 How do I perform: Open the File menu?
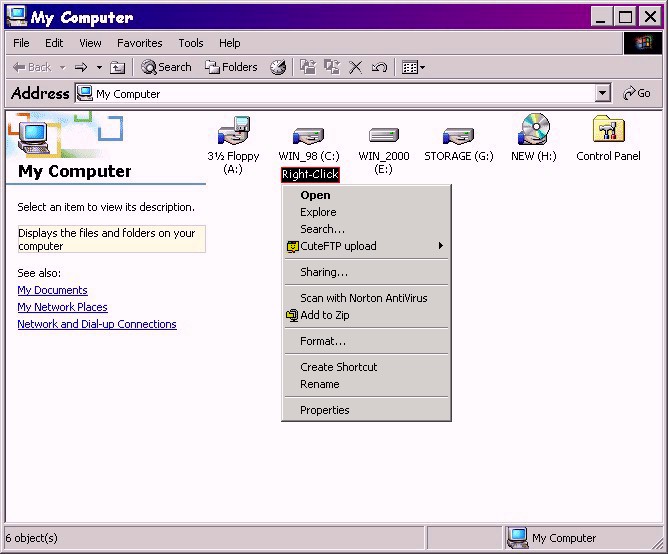(x=21, y=43)
